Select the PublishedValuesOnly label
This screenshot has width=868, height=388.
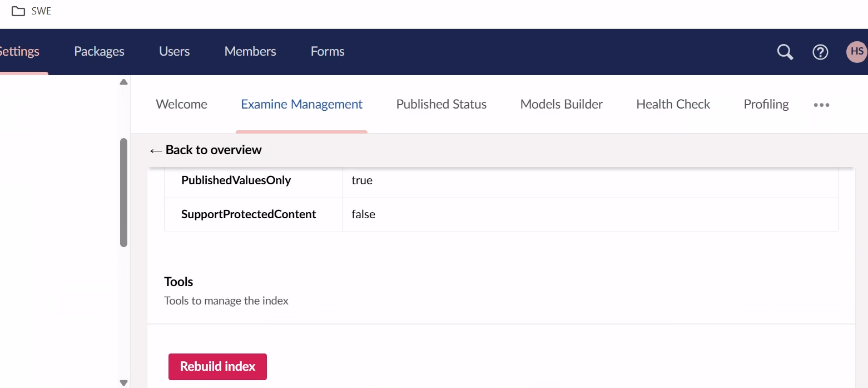click(236, 180)
